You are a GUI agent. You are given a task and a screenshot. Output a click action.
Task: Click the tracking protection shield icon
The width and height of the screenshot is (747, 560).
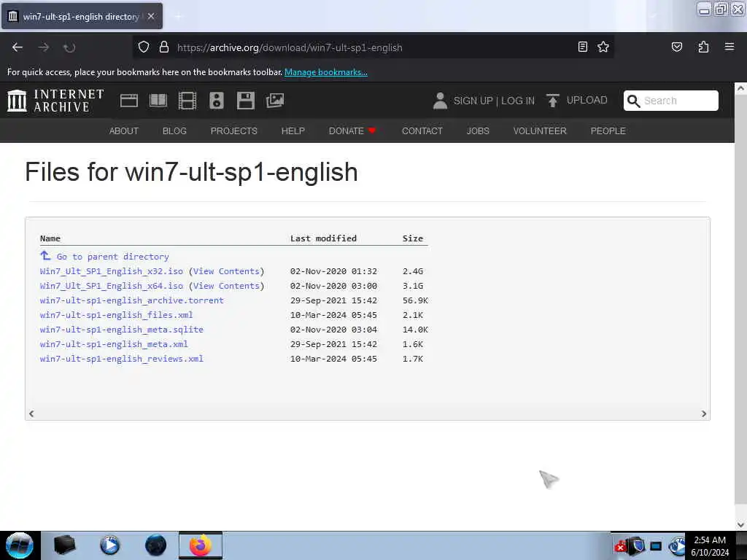[144, 47]
